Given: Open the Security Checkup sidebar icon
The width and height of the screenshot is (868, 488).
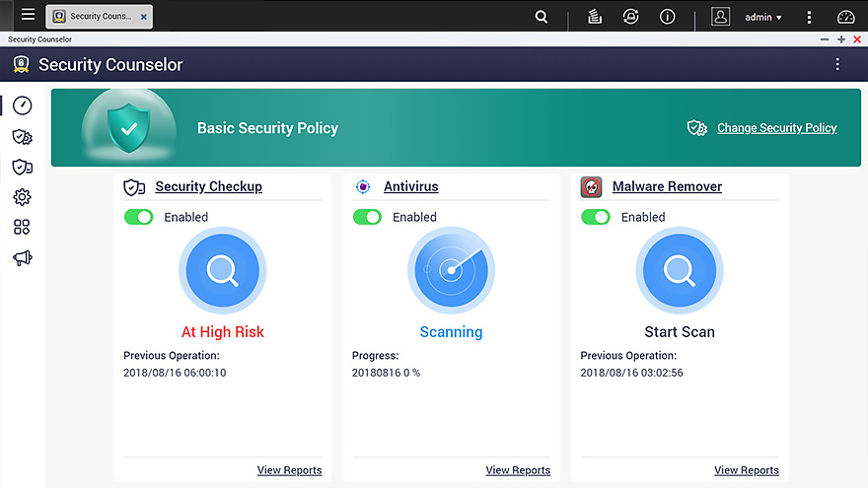Looking at the screenshot, I should pyautogui.click(x=22, y=167).
